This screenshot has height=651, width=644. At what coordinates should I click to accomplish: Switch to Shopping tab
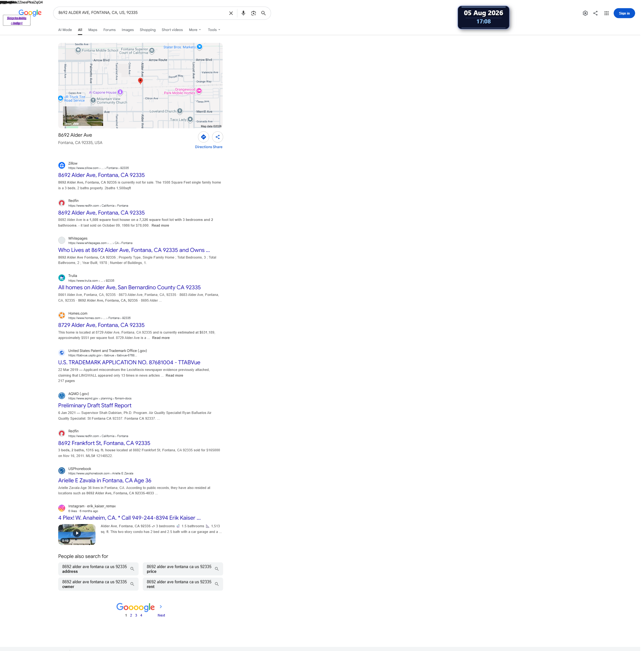point(147,30)
